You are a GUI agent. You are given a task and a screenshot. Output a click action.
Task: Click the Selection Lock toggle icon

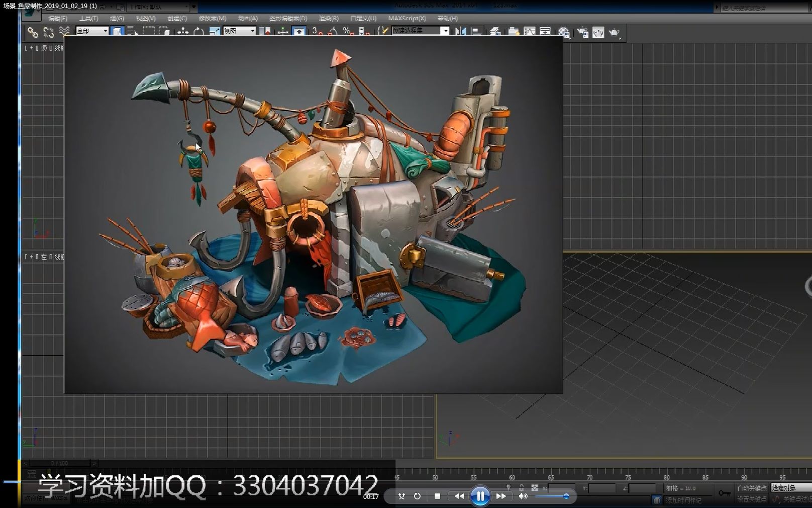(x=521, y=488)
